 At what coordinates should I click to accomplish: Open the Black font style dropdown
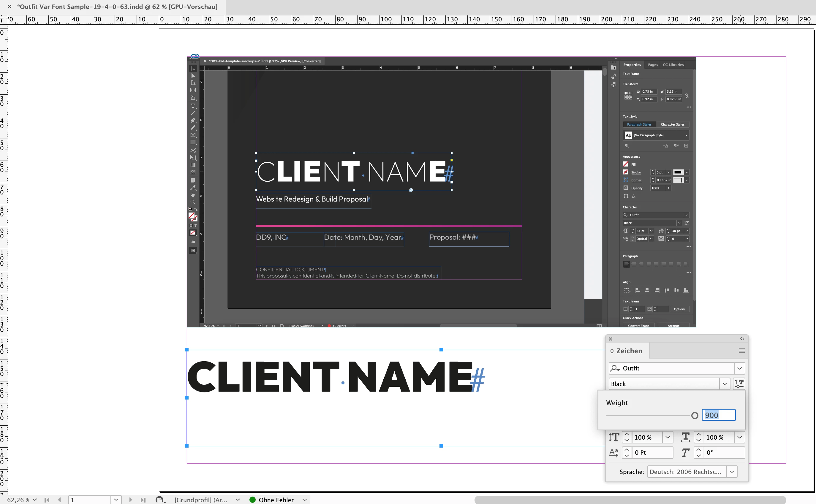(x=724, y=384)
